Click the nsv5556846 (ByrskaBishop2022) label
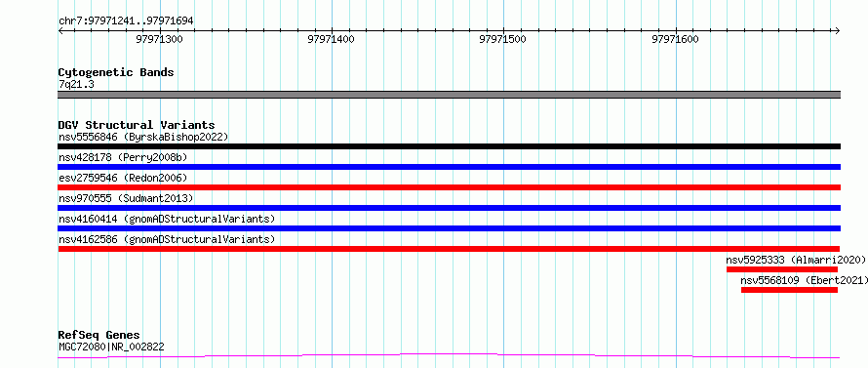 click(x=142, y=137)
